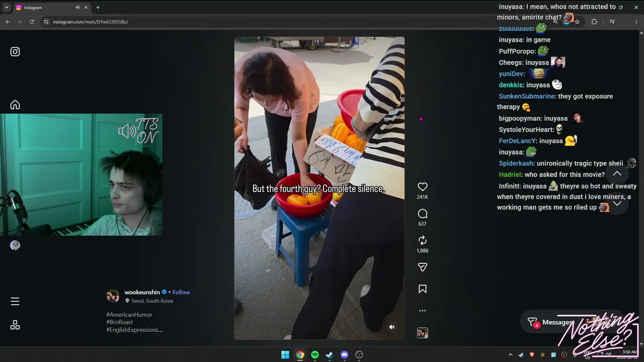This screenshot has height=362, width=644.
Task: Open OBS from the taskbar
Action: 359,355
